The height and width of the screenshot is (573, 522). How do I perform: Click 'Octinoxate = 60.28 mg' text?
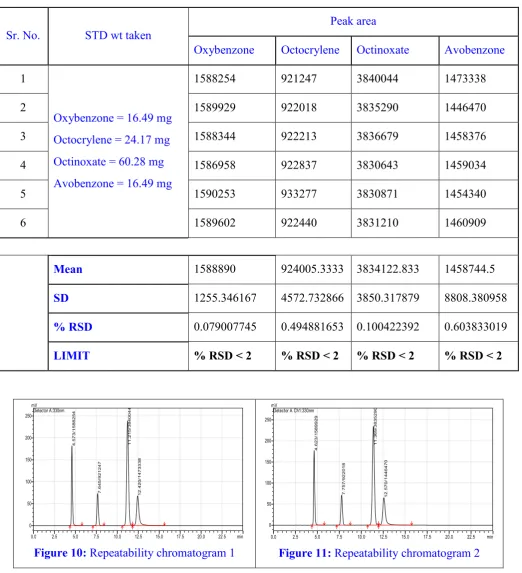click(109, 162)
